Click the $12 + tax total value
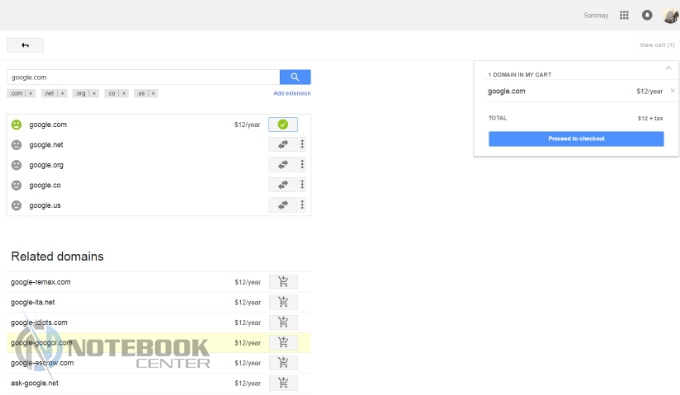Screen dimensions: 680x395 point(650,118)
